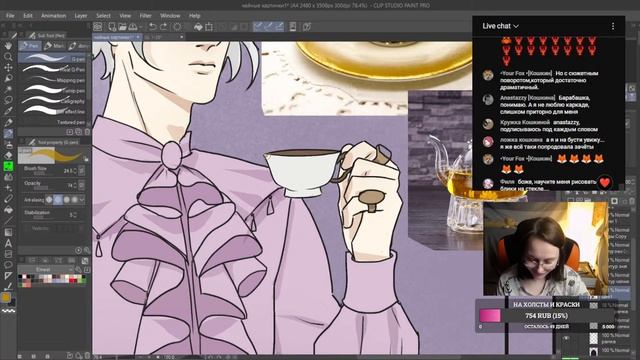Screen dimensions: 640x360
Task: Close the active canvas document tab
Action: tap(138, 37)
